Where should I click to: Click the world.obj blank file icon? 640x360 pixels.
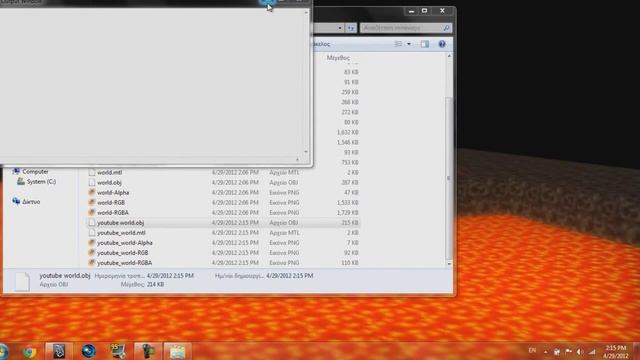pos(91,182)
